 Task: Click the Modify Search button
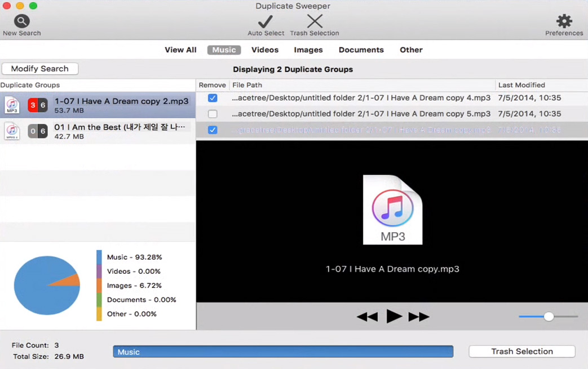tap(40, 69)
